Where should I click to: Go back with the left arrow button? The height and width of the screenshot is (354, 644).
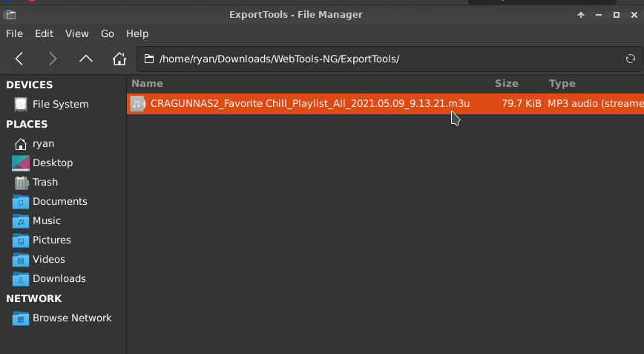tap(19, 59)
